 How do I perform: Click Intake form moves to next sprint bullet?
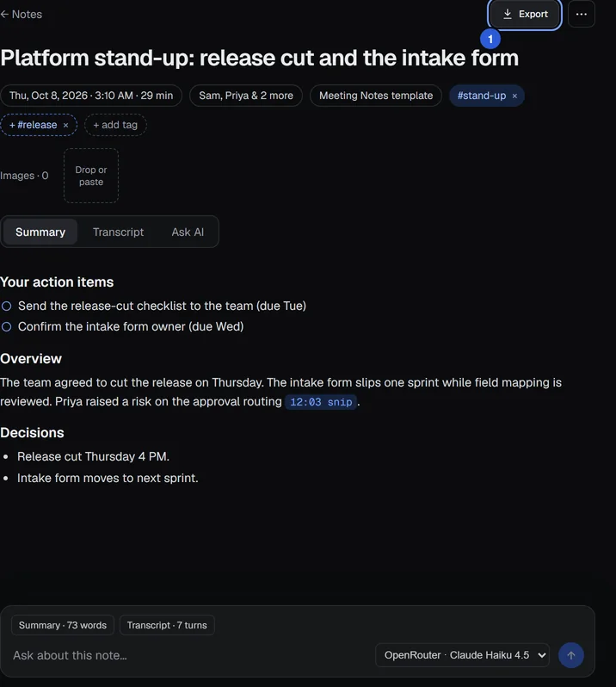click(108, 478)
